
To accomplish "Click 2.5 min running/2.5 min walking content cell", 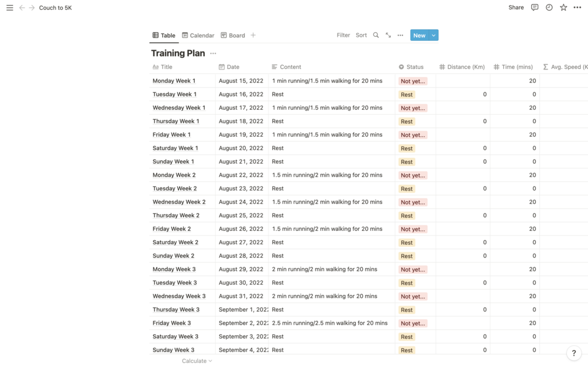I will click(332, 323).
